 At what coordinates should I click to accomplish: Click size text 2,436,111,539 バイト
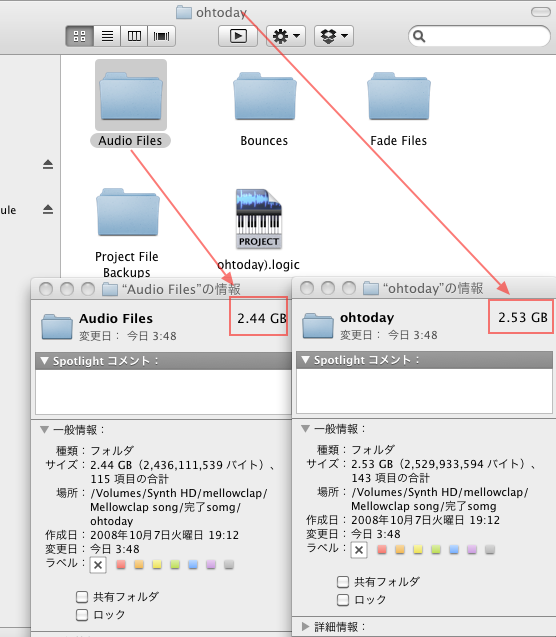pyautogui.click(x=200, y=465)
